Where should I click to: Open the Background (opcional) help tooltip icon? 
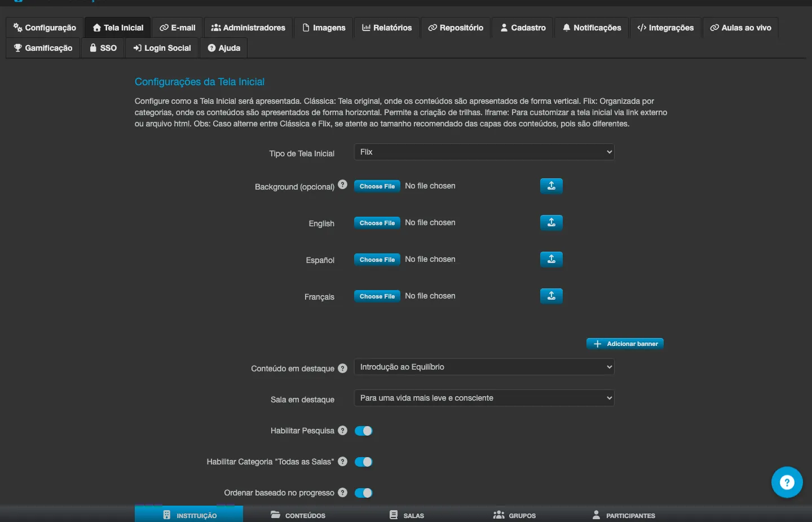point(342,185)
